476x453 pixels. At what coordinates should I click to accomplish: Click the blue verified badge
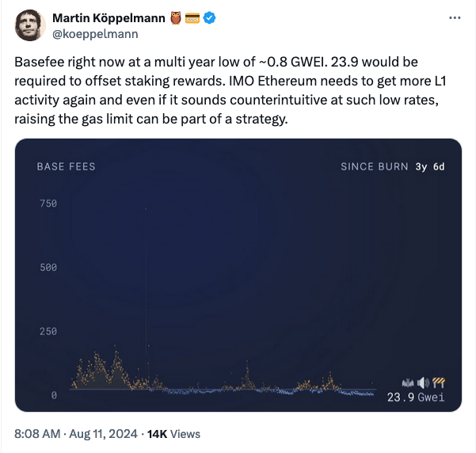(211, 18)
